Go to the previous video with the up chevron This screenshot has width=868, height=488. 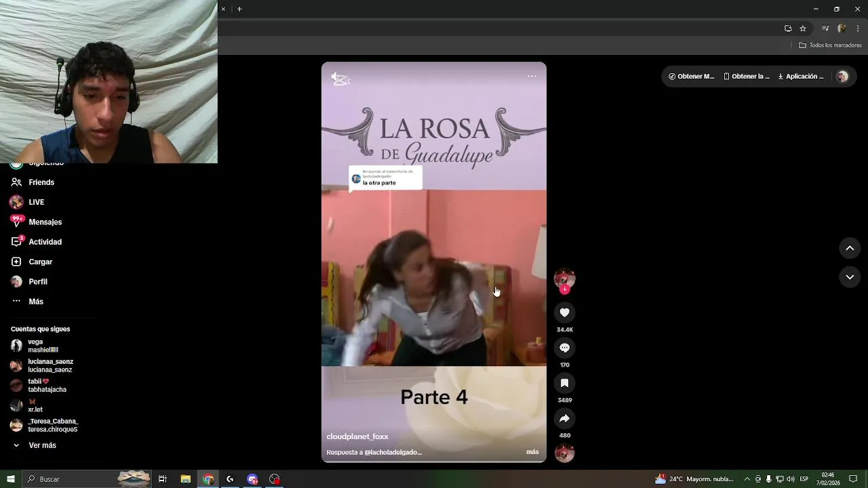coord(850,248)
